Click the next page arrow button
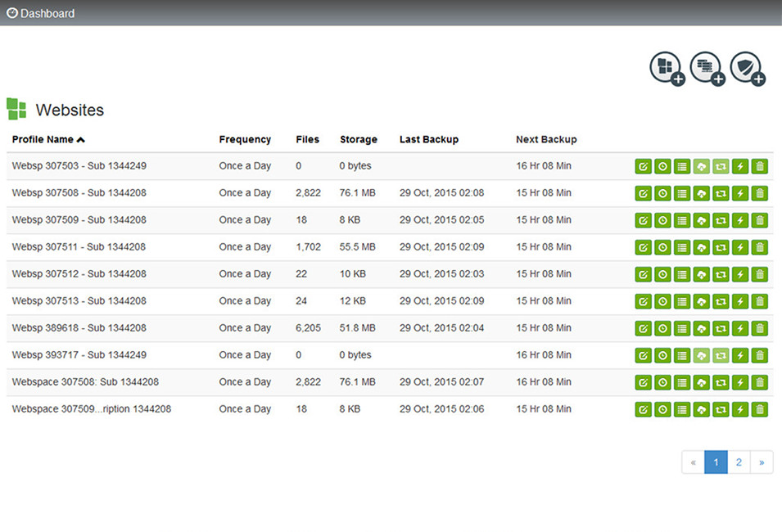This screenshot has height=532, width=782. pyautogui.click(x=762, y=462)
